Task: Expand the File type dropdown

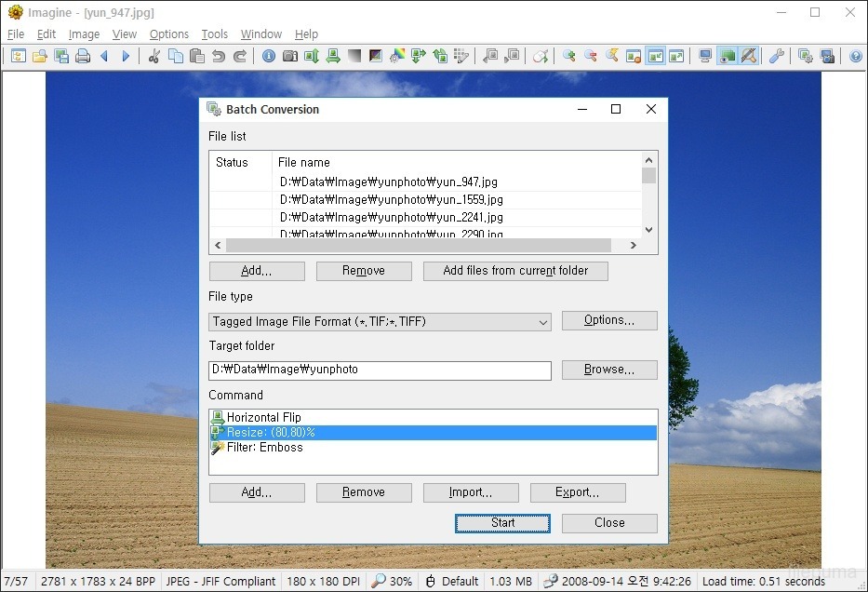Action: point(543,322)
